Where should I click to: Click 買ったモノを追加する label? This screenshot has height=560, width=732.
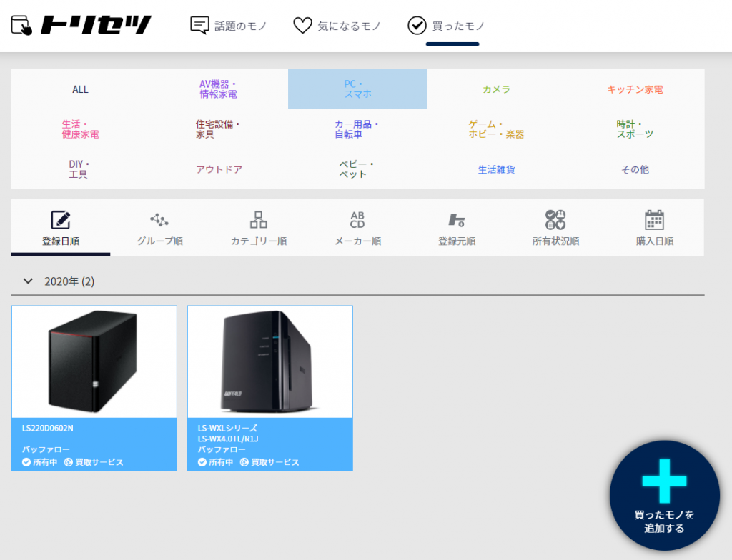click(x=664, y=521)
